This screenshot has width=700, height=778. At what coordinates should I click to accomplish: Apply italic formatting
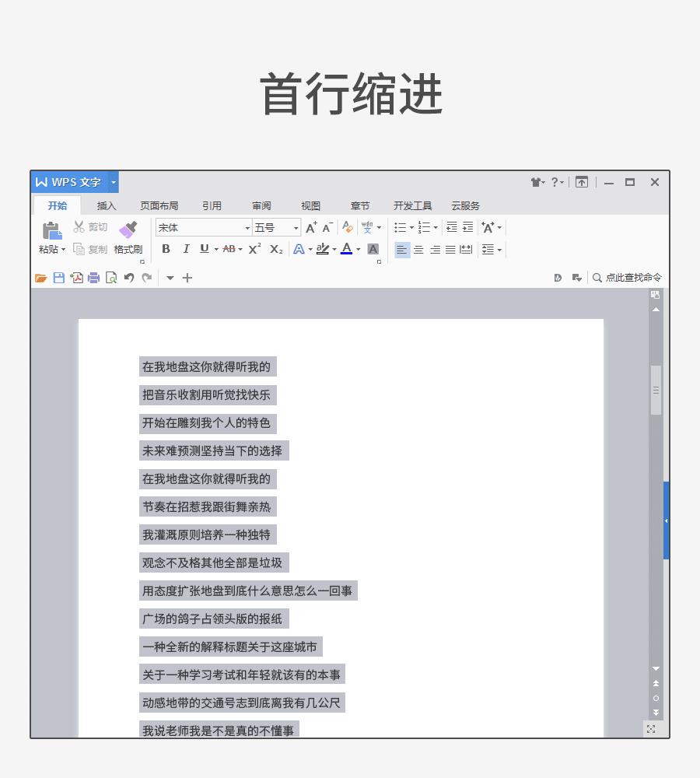[x=185, y=249]
